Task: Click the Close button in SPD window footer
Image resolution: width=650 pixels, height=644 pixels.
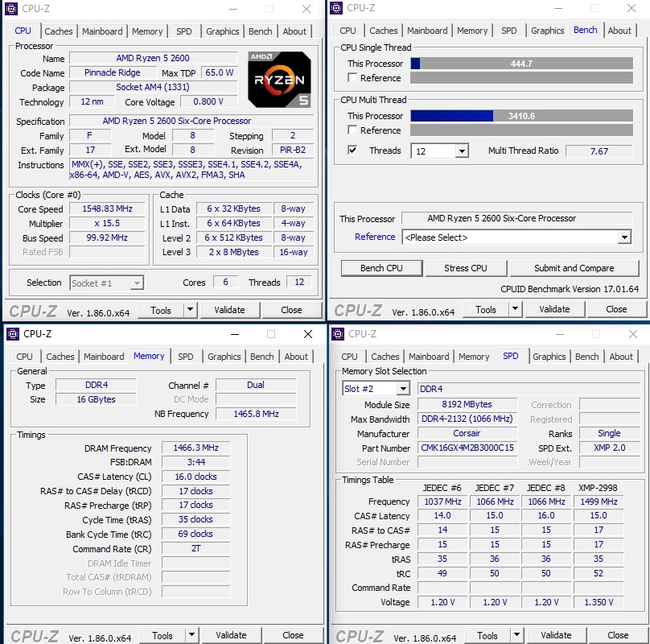Action: pyautogui.click(x=618, y=635)
